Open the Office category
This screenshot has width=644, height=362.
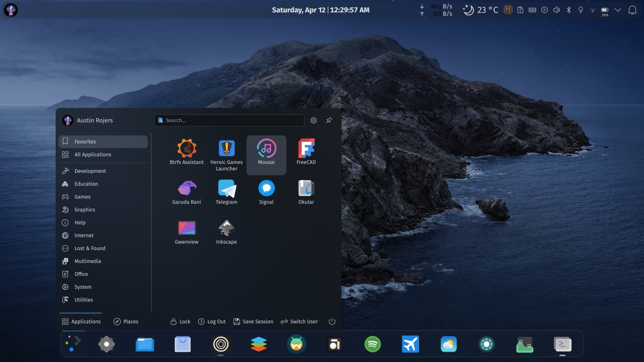click(103, 274)
